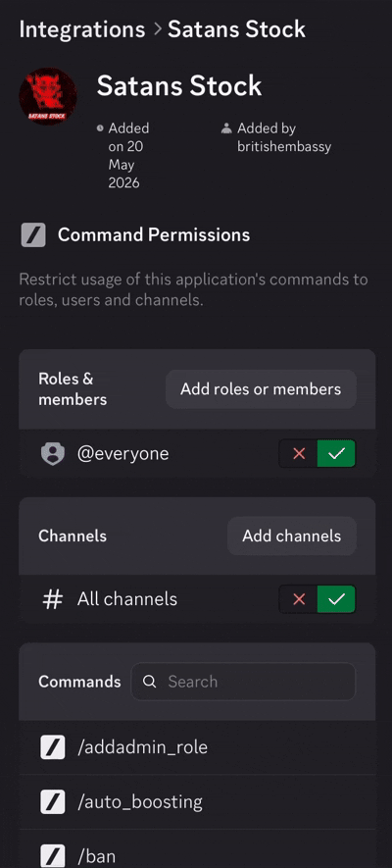Go back to Integrations breadcrumb
Viewport: 392px width, 868px height.
(82, 28)
